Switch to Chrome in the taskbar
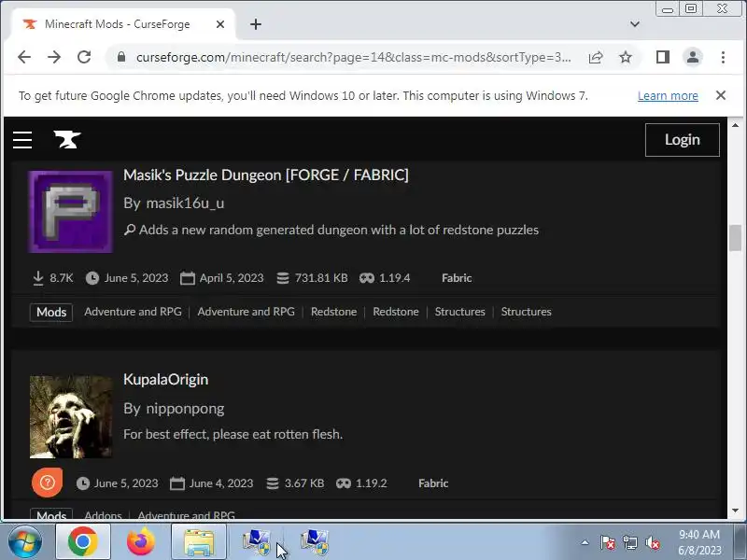The image size is (747, 560). pyautogui.click(x=83, y=541)
